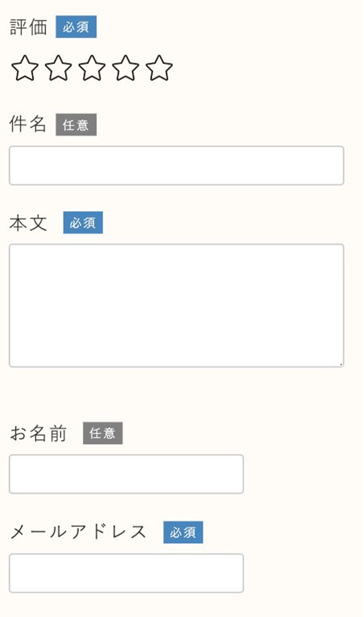
Task: Set the rating to four stars
Action: (125, 69)
